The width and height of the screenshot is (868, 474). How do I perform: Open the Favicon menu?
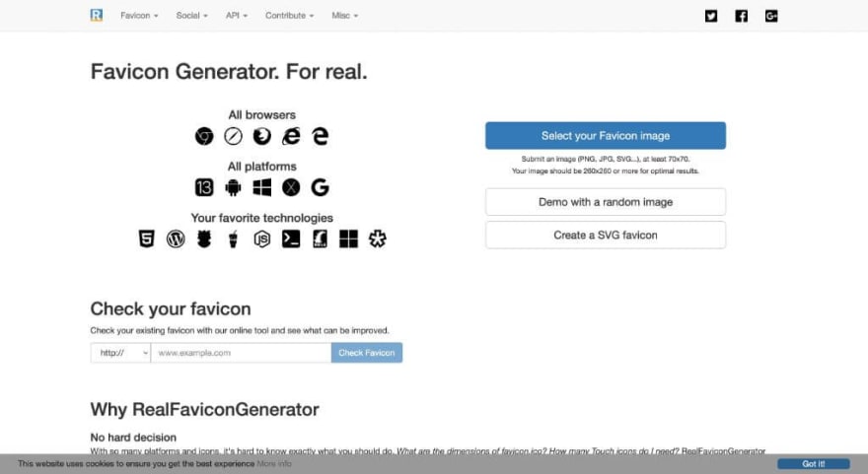[139, 16]
